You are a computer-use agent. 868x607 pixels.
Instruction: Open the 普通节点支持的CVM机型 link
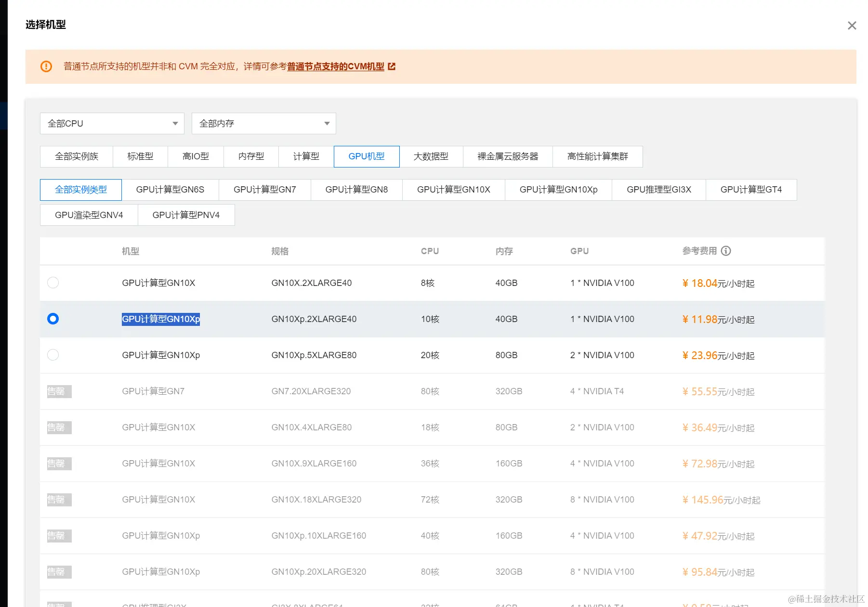[336, 66]
